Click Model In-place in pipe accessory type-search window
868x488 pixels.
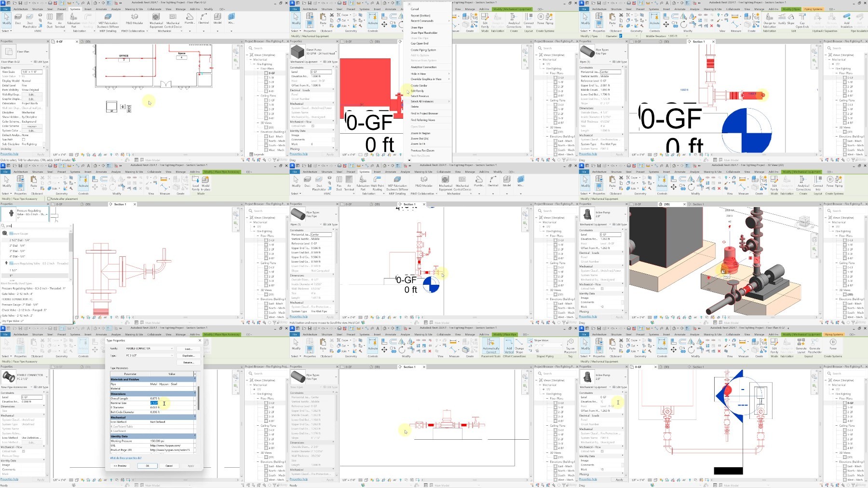(x=205, y=183)
